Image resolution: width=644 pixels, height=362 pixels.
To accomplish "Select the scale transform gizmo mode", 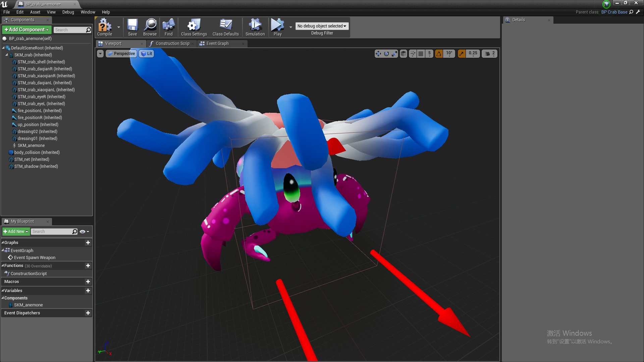I will (394, 54).
